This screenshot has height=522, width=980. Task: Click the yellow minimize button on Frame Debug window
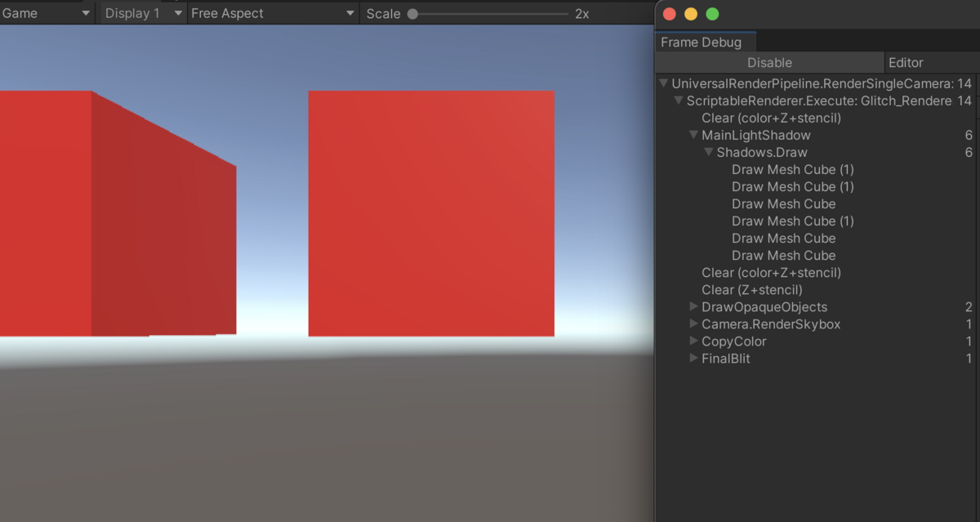pos(689,14)
